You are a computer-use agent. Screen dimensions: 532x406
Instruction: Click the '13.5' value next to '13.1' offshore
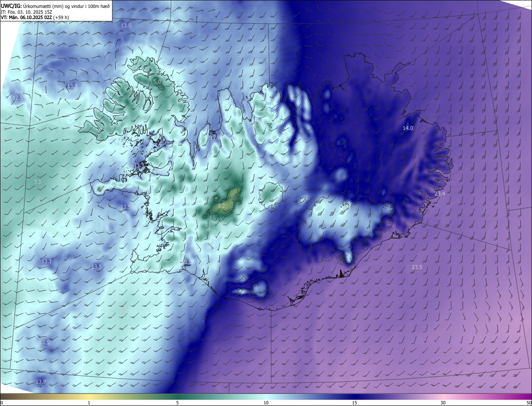point(97,267)
